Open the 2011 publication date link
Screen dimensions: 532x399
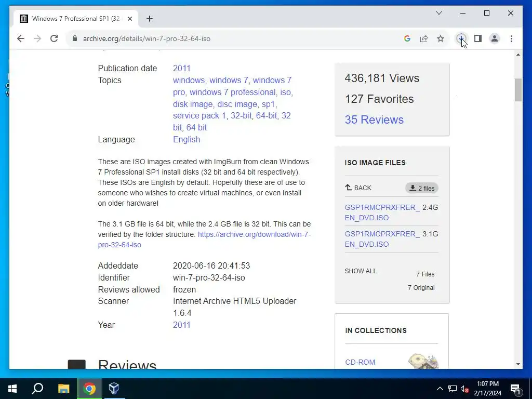[x=181, y=68]
